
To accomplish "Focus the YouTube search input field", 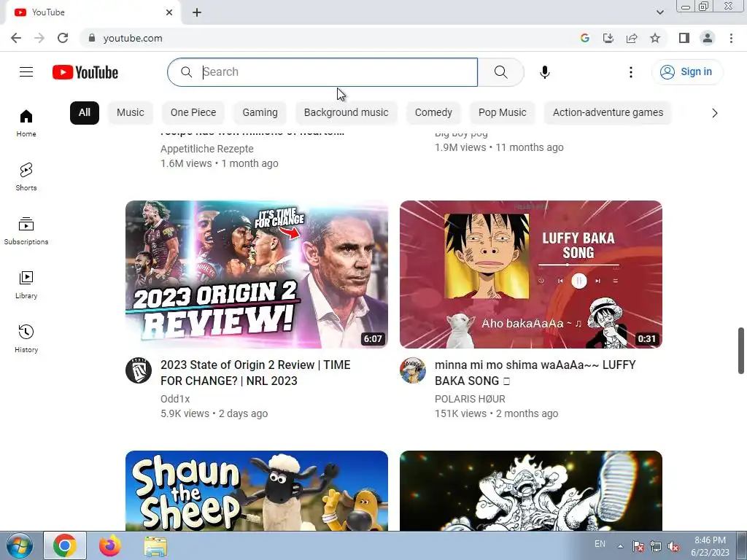I will (x=322, y=72).
